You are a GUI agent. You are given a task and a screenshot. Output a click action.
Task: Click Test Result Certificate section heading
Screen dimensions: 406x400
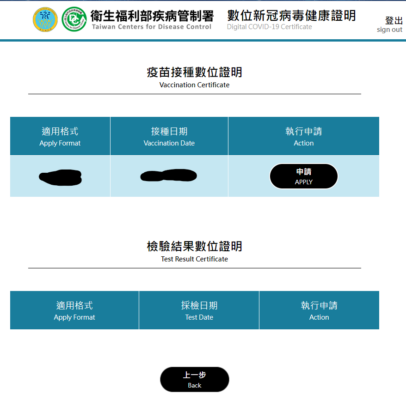[194, 259]
